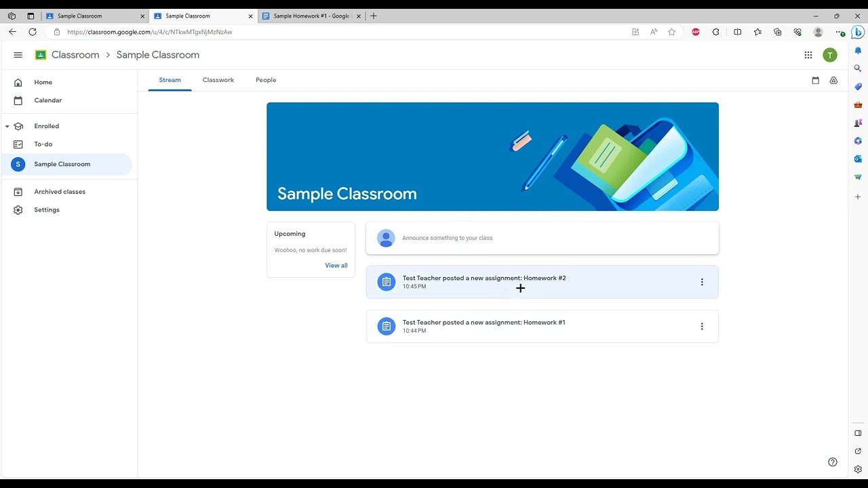Viewport: 868px width, 488px height.
Task: Open the Homework #1 assignment post
Action: pos(542,326)
